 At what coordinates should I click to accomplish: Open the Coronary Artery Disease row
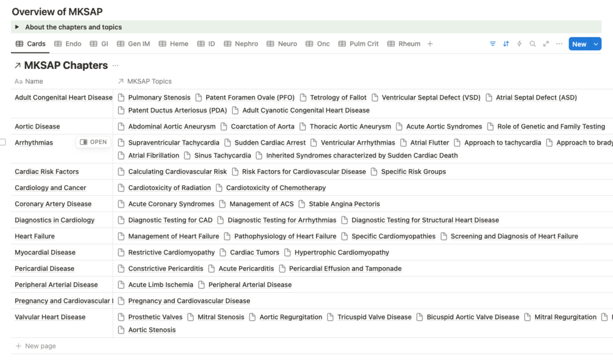click(x=53, y=204)
